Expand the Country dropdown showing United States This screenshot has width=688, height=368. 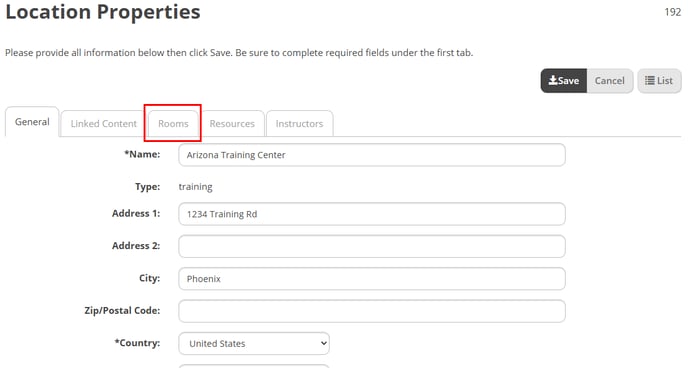click(254, 343)
